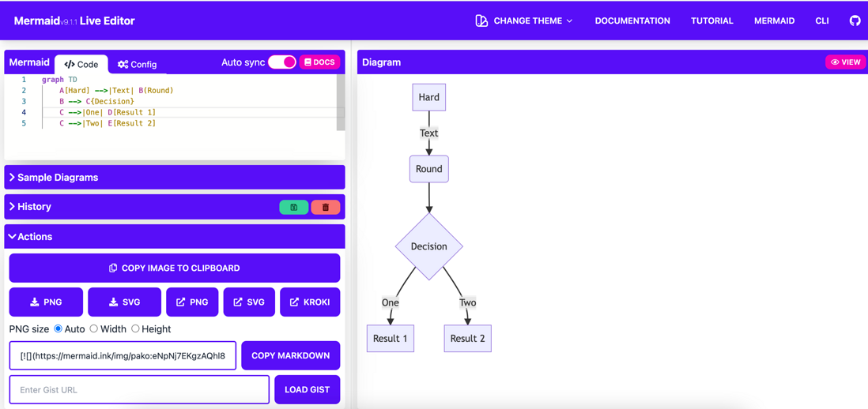The width and height of the screenshot is (868, 409).
Task: Collapse the Actions section
Action: click(x=175, y=237)
